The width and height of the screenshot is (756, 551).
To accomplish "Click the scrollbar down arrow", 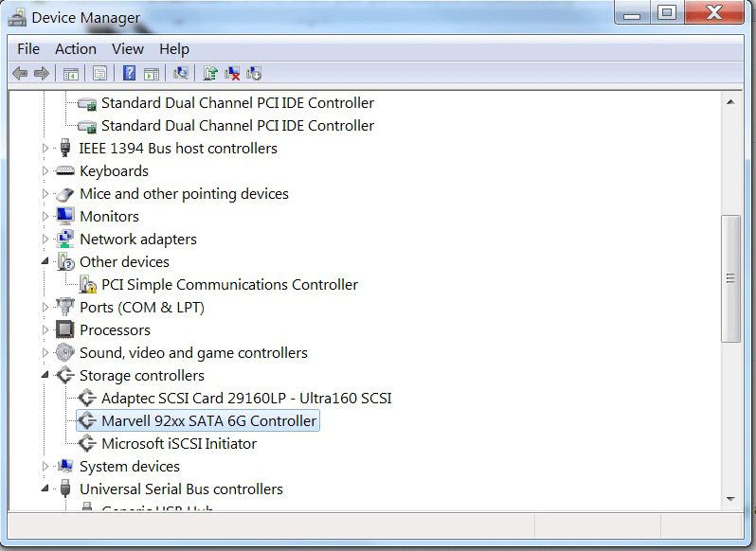I will coord(730,499).
